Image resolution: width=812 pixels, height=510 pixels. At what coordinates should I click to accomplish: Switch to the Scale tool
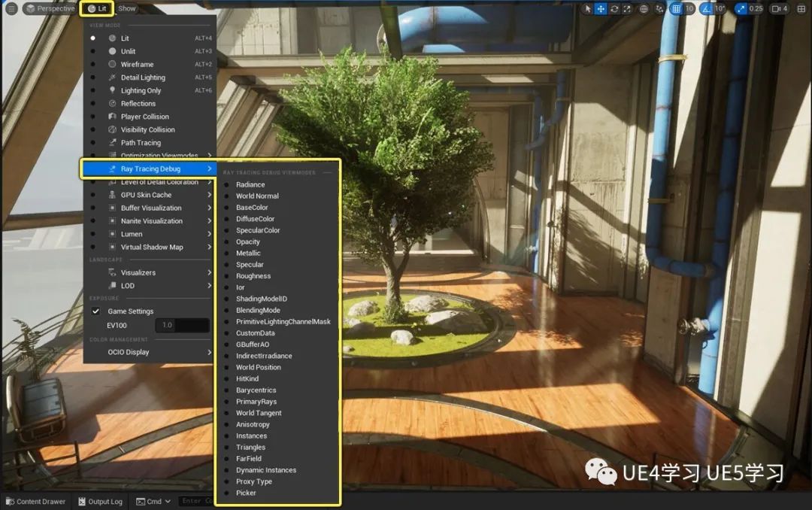click(627, 9)
